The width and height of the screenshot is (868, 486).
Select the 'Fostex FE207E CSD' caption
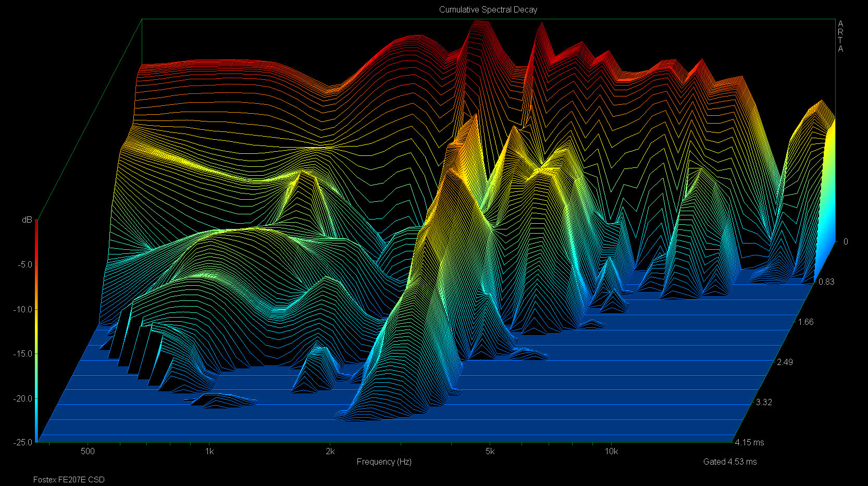point(69,479)
